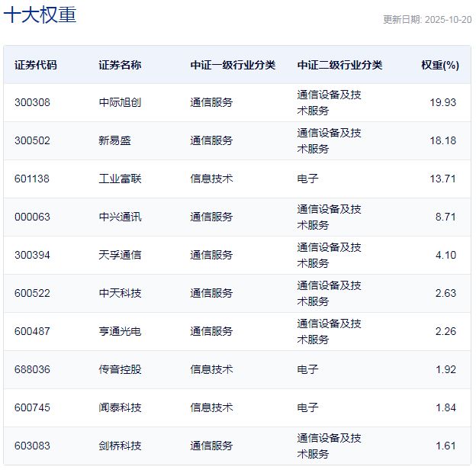Click stock name 新易盛

tap(112, 140)
